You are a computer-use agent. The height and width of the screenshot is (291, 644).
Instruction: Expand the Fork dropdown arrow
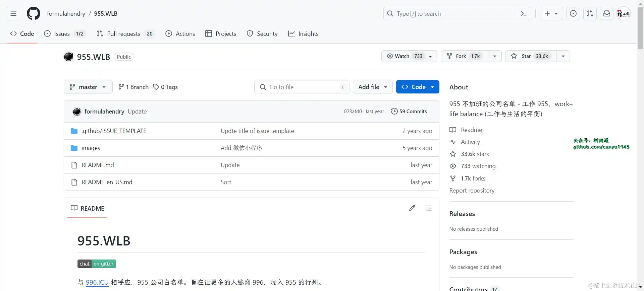495,56
